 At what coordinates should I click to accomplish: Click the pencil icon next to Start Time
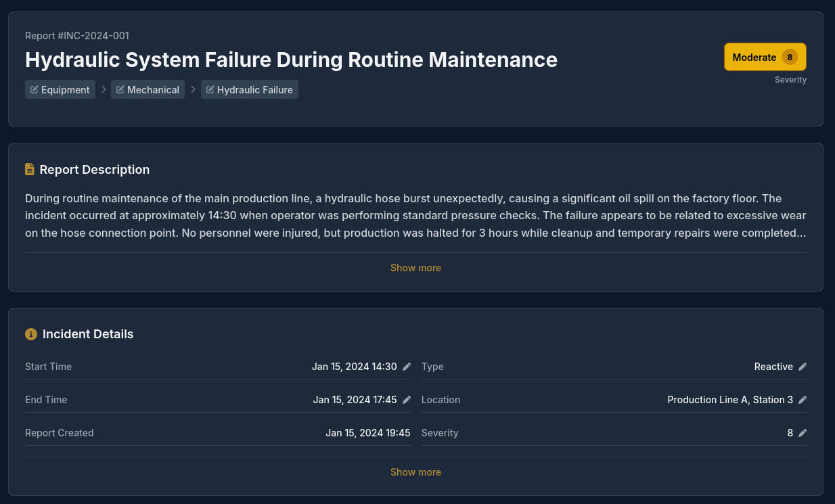pos(407,367)
